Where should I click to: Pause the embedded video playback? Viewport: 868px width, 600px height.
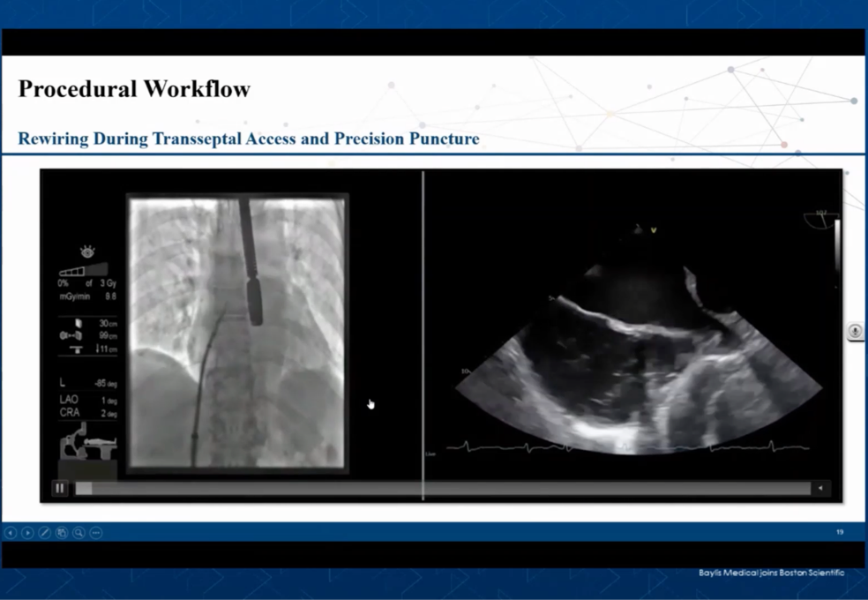tap(60, 488)
